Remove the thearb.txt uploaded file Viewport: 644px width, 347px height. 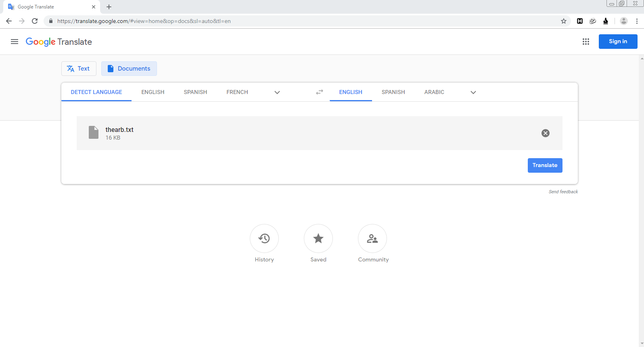coord(546,133)
